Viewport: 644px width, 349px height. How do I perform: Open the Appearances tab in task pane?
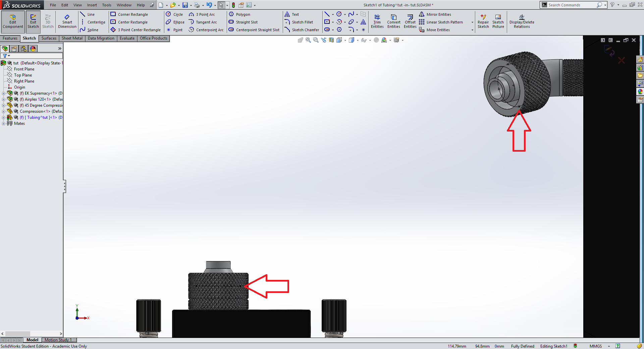(640, 92)
